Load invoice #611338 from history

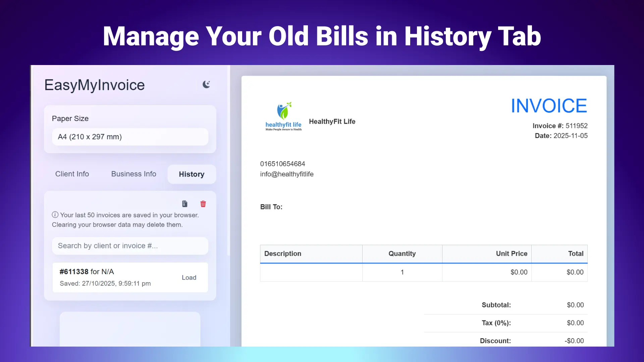189,278
